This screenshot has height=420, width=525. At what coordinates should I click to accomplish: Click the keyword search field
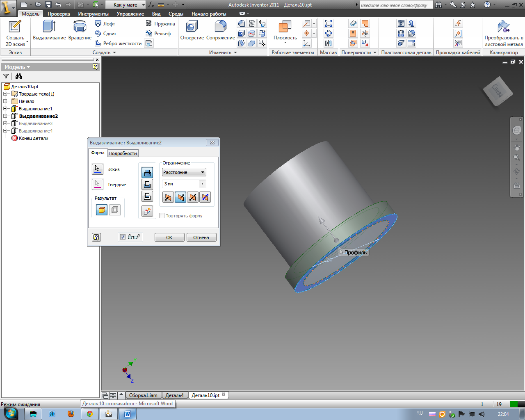pos(396,5)
